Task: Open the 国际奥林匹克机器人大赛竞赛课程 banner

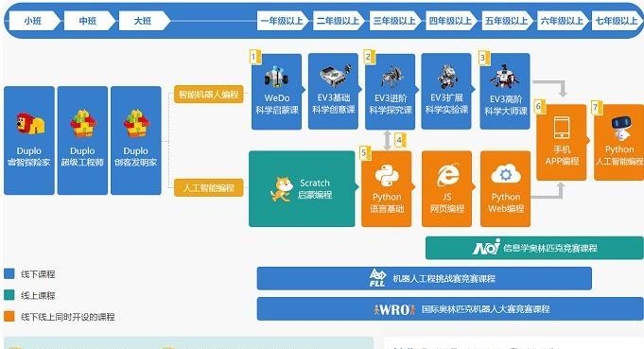Action: [x=450, y=308]
